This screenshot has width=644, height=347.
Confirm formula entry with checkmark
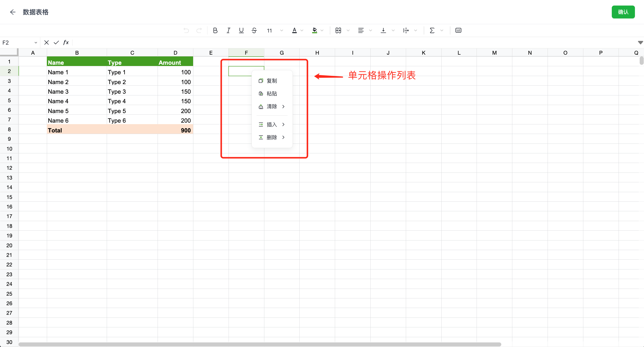(56, 43)
